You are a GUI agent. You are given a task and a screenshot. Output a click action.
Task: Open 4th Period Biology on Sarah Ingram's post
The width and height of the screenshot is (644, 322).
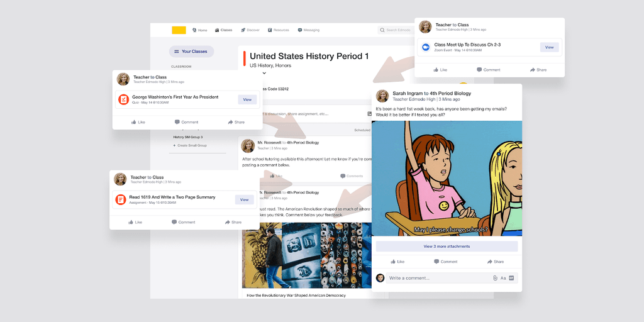[450, 93]
